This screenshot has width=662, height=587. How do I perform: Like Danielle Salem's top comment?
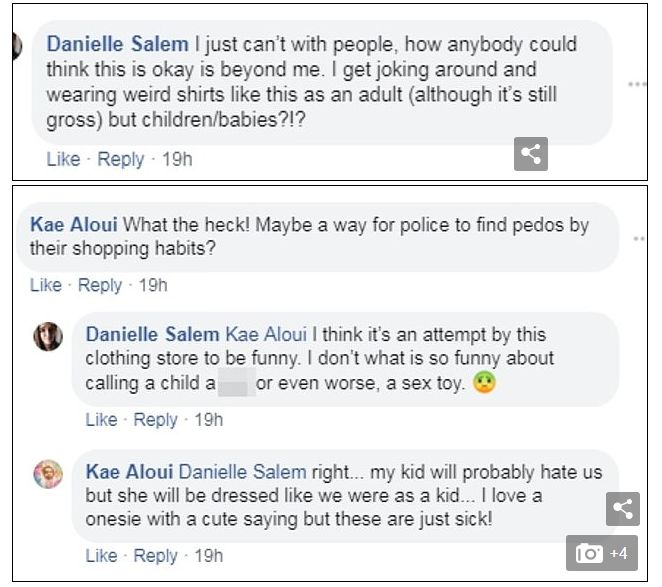pyautogui.click(x=63, y=159)
